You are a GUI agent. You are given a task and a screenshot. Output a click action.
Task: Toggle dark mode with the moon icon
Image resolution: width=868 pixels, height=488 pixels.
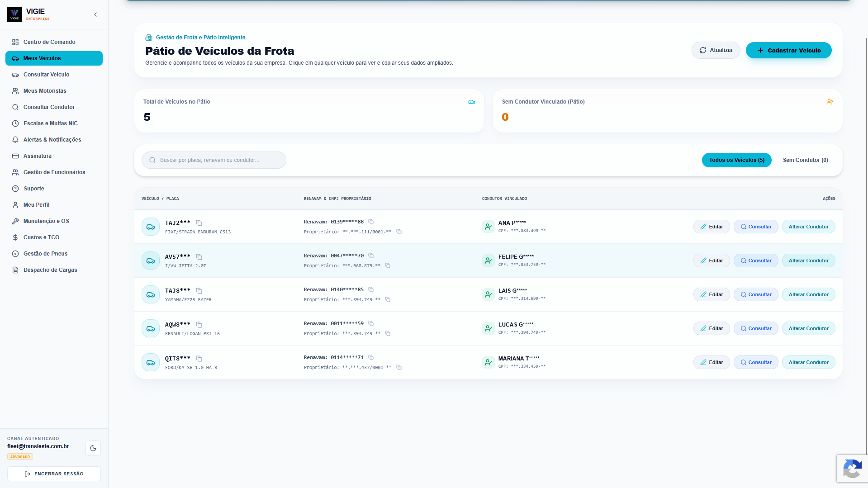coord(93,448)
